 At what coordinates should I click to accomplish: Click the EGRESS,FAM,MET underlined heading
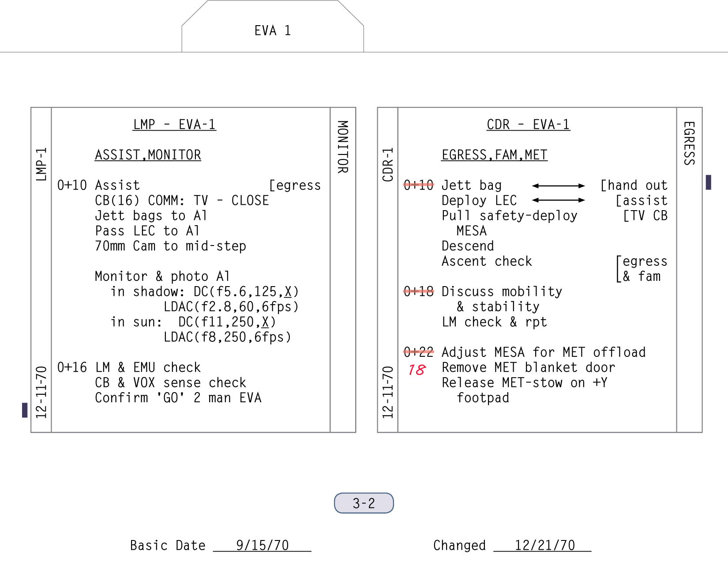click(494, 155)
